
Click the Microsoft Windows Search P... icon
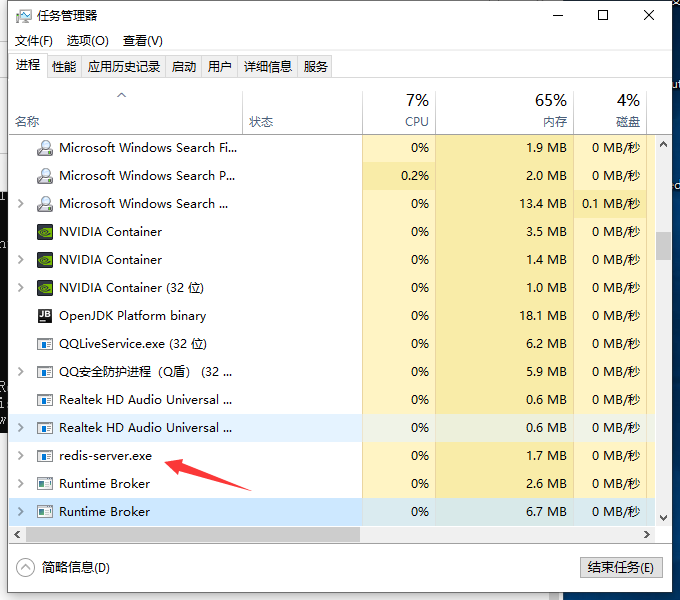(x=45, y=176)
